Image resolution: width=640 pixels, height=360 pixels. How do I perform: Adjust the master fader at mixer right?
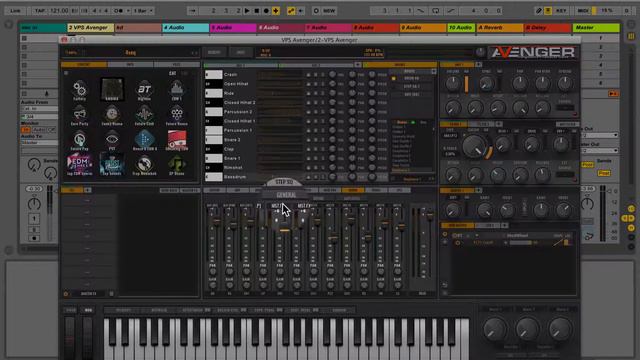tap(429, 216)
